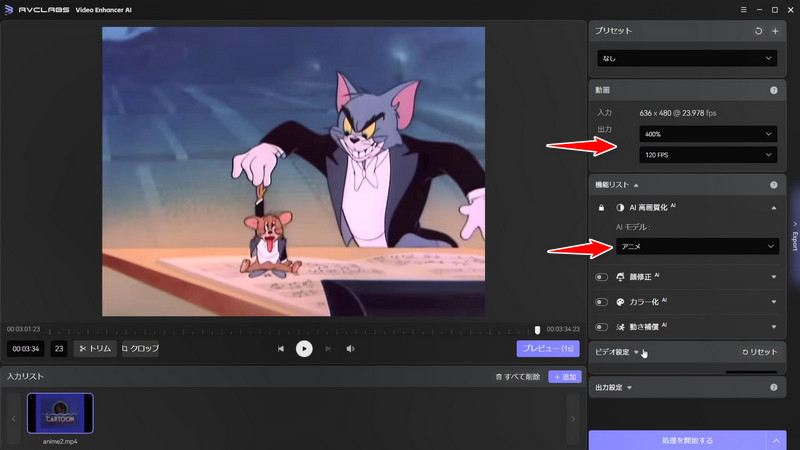Collapse the AI 高画質化 panel arrow
This screenshot has height=450, width=800.
tap(773, 208)
